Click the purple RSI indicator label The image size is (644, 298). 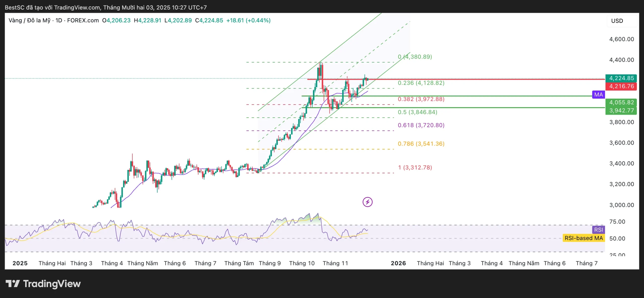598,230
